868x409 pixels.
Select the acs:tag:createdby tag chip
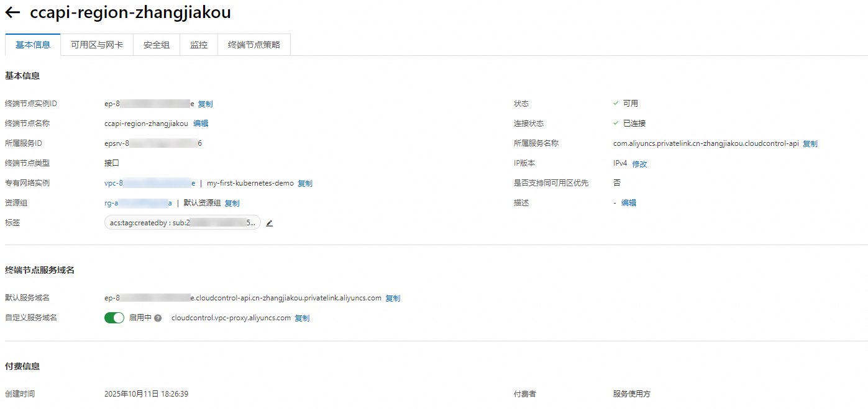[183, 223]
